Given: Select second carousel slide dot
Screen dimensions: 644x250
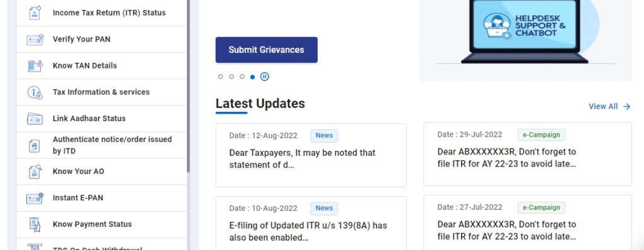Looking at the screenshot, I should [231, 77].
